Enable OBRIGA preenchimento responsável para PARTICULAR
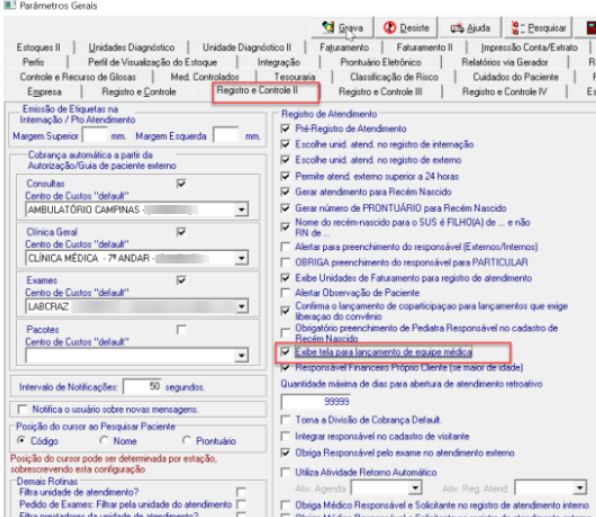Screen dimensions: 596x517 coord(285,262)
